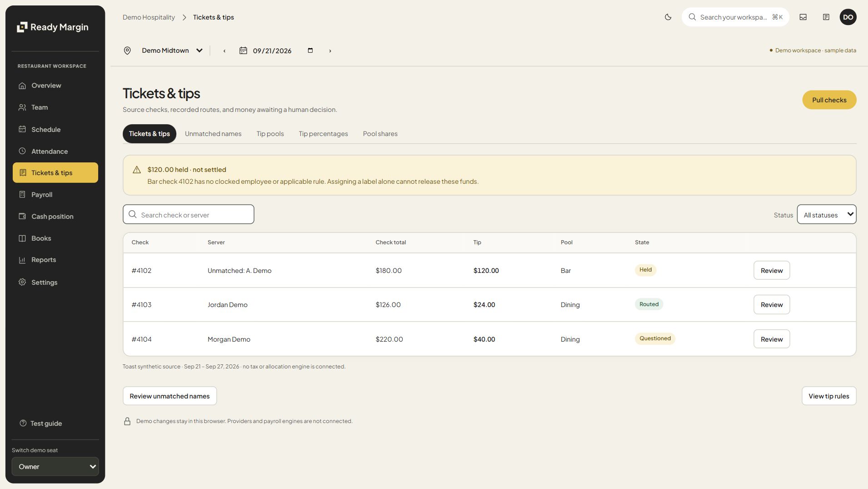
Task: Click the location pin icon
Action: click(127, 50)
